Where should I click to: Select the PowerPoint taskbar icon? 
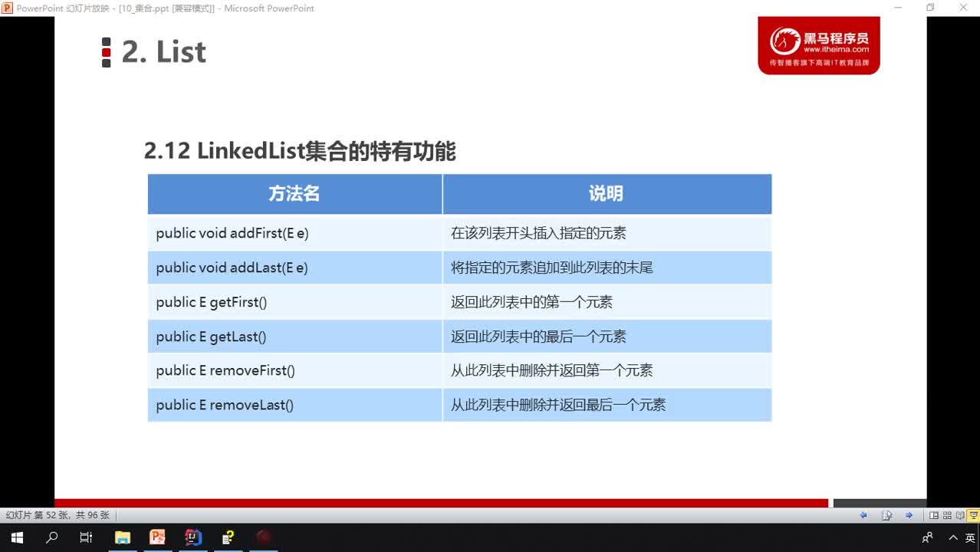point(158,537)
